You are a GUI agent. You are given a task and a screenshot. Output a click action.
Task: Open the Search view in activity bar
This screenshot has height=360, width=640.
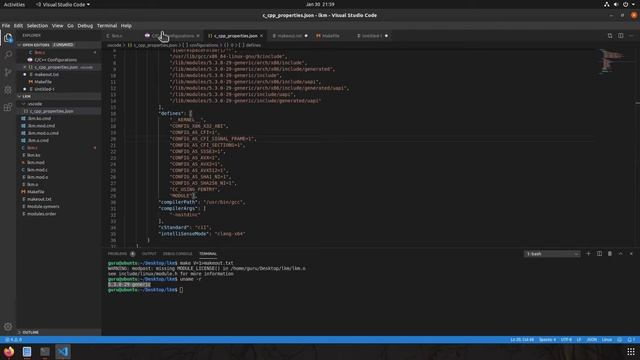(8, 55)
